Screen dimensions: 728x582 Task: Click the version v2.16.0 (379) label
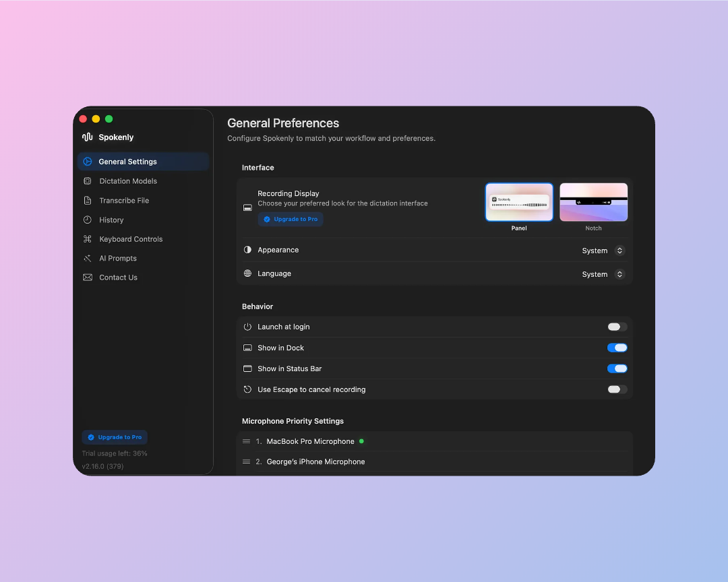tap(102, 466)
